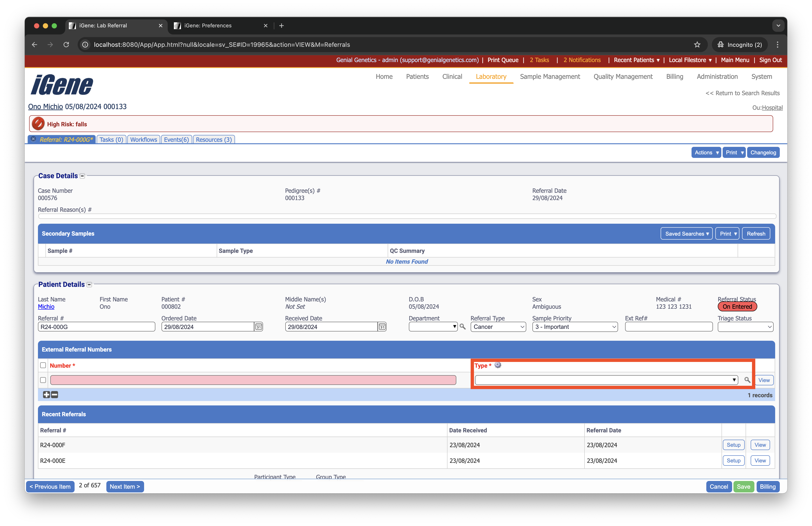The image size is (812, 526).
Task: Check the header checkbox in External Referral Numbers
Action: tap(43, 365)
